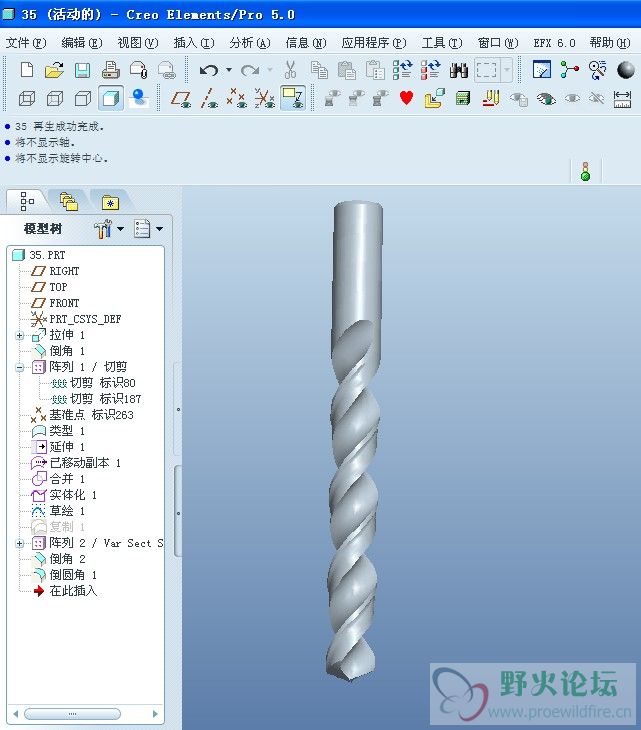The height and width of the screenshot is (730, 641).
Task: Open a file using the folder icon
Action: 54,70
